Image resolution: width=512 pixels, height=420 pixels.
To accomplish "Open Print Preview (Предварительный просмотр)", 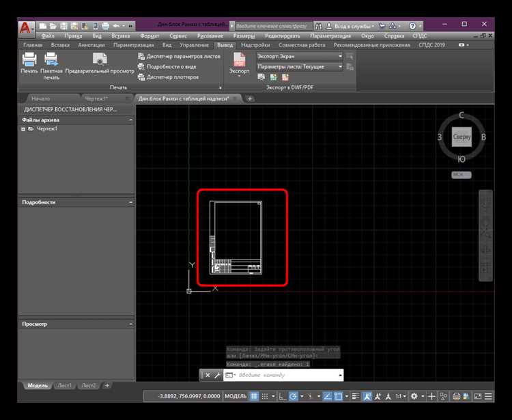I will click(100, 63).
